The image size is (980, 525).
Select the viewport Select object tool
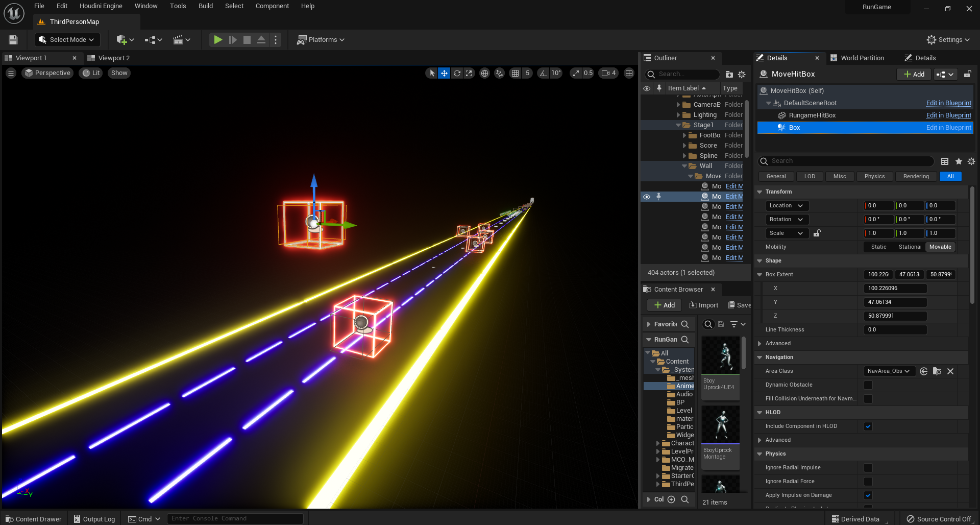click(432, 73)
